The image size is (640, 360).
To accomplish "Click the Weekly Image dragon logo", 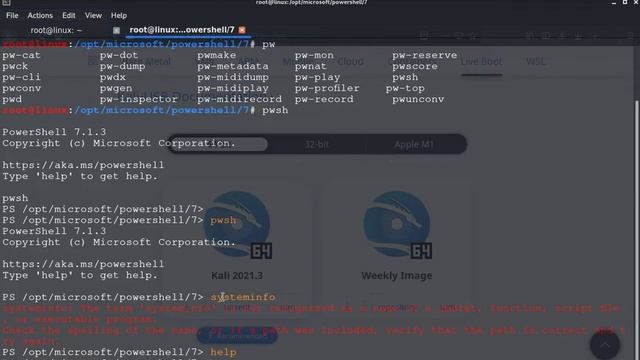I will coord(398,225).
